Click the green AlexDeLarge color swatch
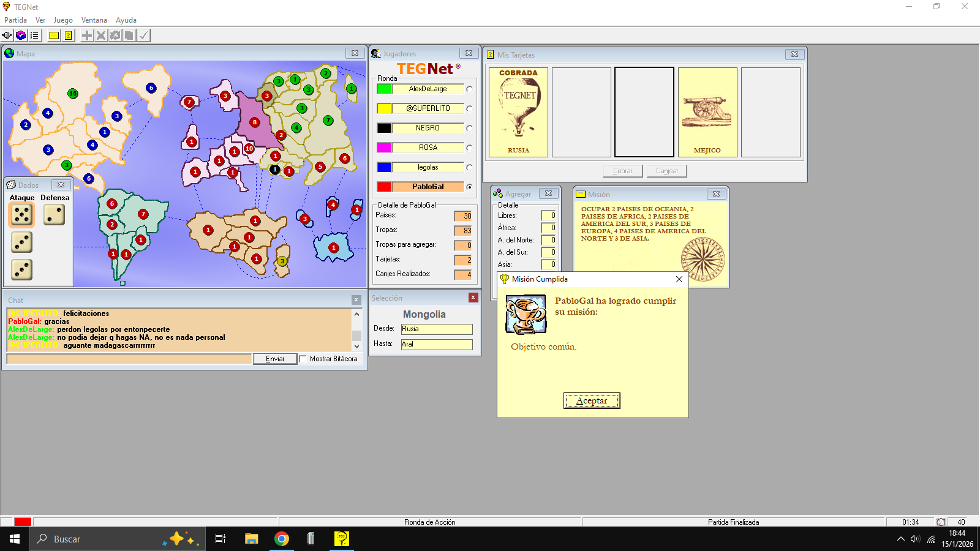 [x=384, y=89]
